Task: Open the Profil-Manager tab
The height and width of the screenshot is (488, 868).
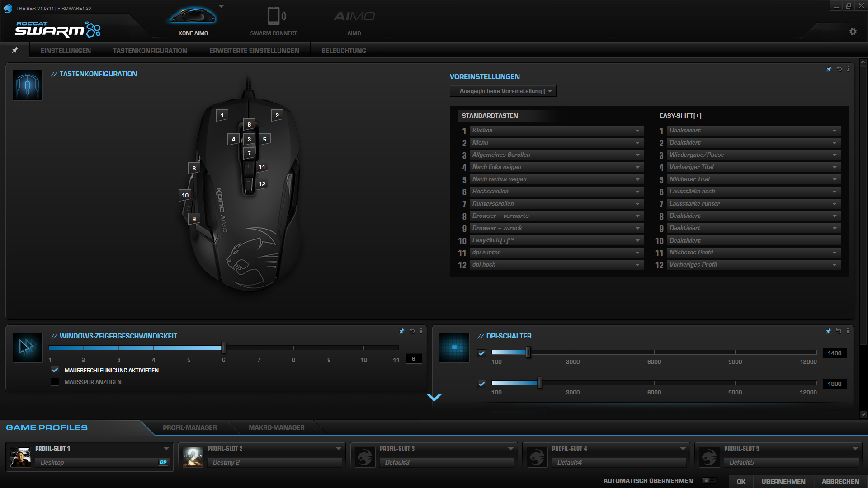Action: pyautogui.click(x=190, y=427)
